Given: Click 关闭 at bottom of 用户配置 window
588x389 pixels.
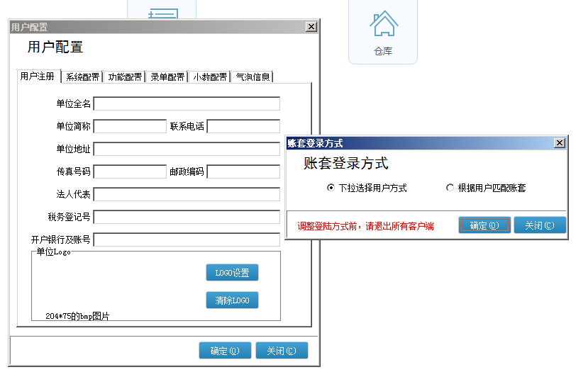Looking at the screenshot, I should pos(282,351).
